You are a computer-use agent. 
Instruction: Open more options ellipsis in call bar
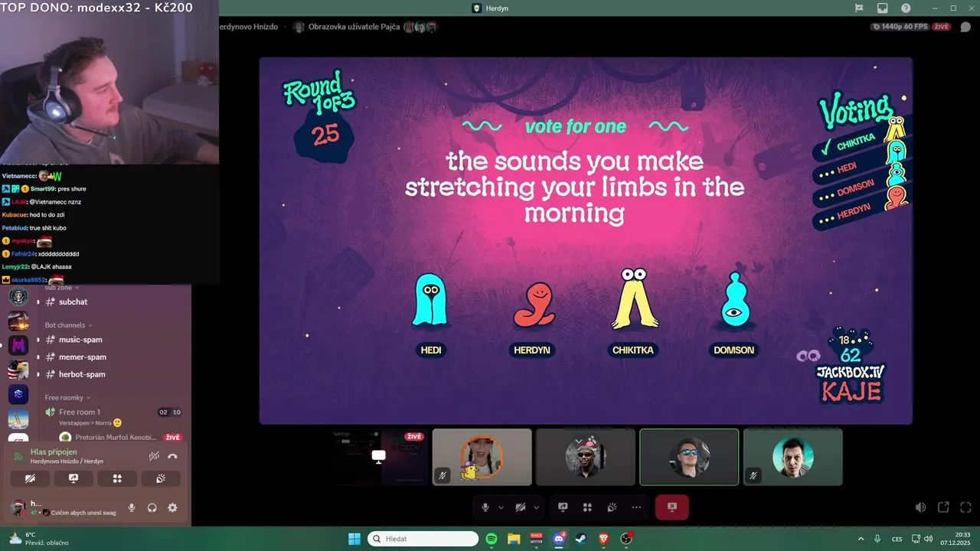click(x=636, y=507)
